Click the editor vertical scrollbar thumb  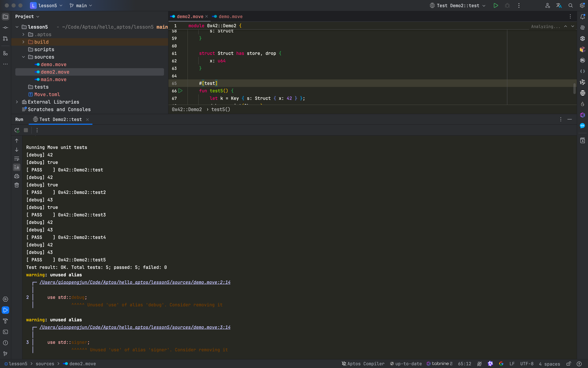[x=574, y=89]
